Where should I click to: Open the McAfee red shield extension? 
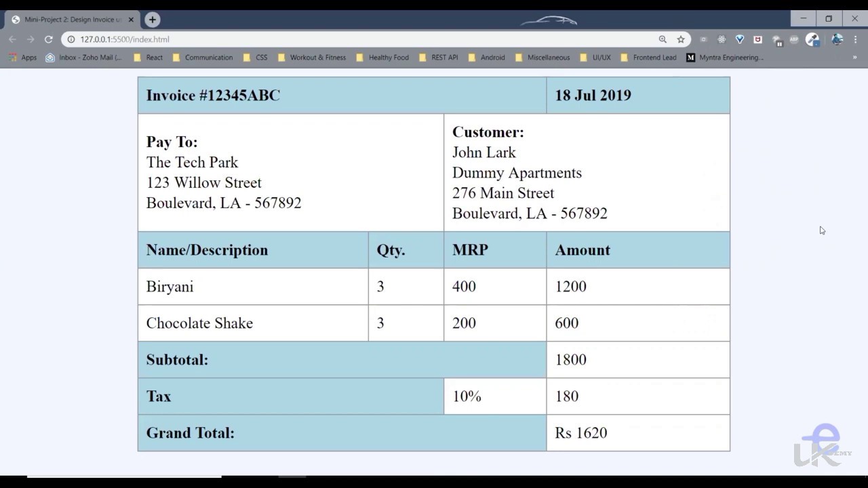click(758, 39)
